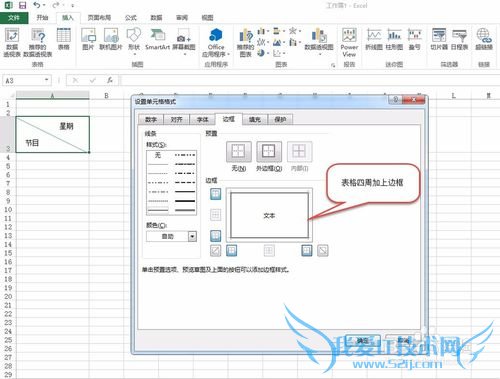Toggle the middle vertical border button

[x=269, y=251]
